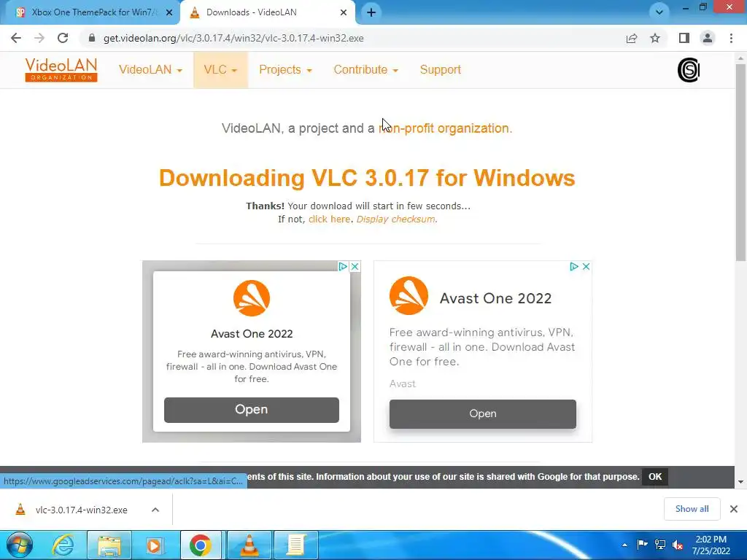Open the Windows Start menu
747x560 pixels.
pyautogui.click(x=20, y=545)
